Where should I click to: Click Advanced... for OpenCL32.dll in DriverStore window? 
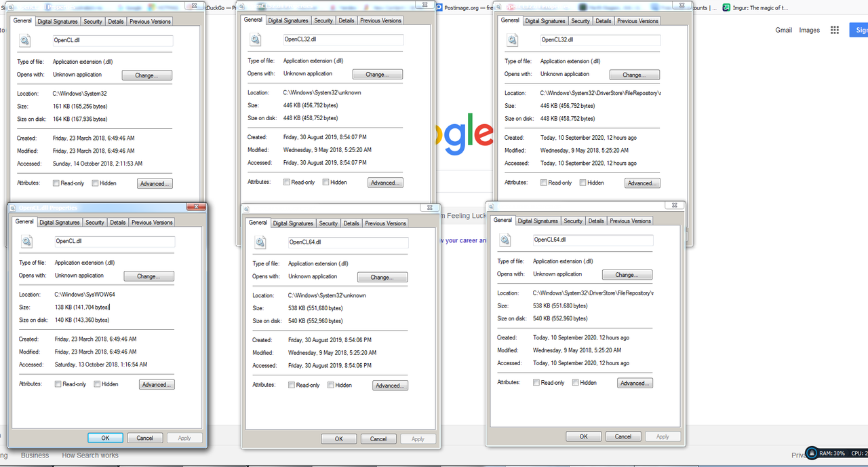pos(642,183)
